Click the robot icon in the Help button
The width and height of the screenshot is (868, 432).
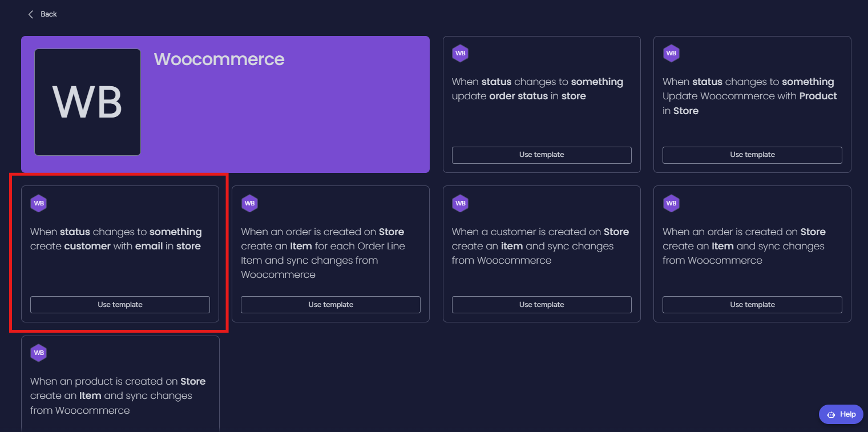coord(831,415)
